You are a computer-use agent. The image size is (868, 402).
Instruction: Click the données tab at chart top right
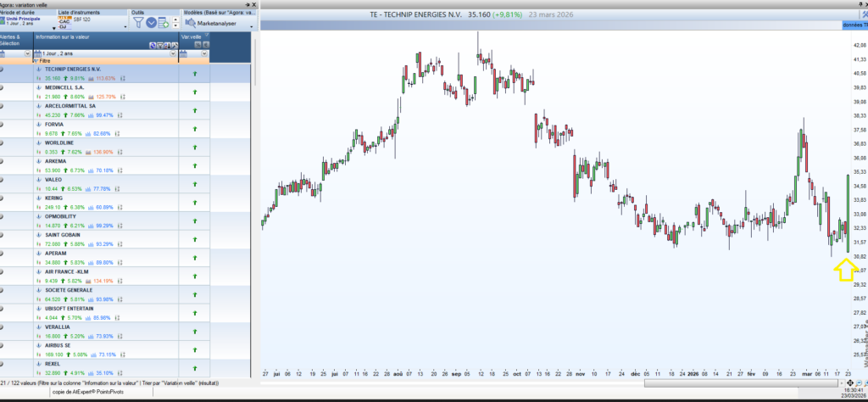(x=854, y=25)
